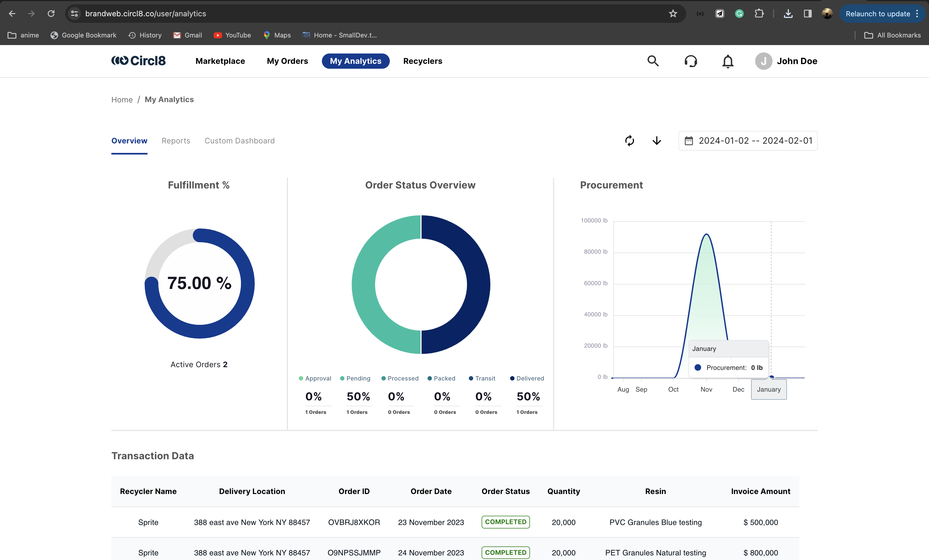
Task: Download analytics with the down arrow icon
Action: (657, 141)
